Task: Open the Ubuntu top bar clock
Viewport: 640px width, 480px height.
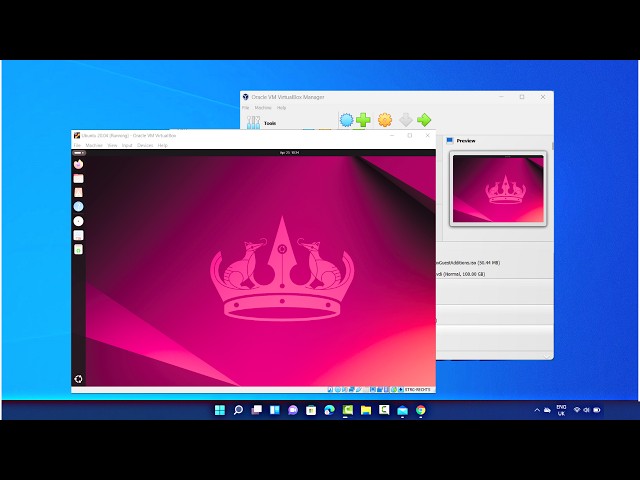Action: pos(289,153)
